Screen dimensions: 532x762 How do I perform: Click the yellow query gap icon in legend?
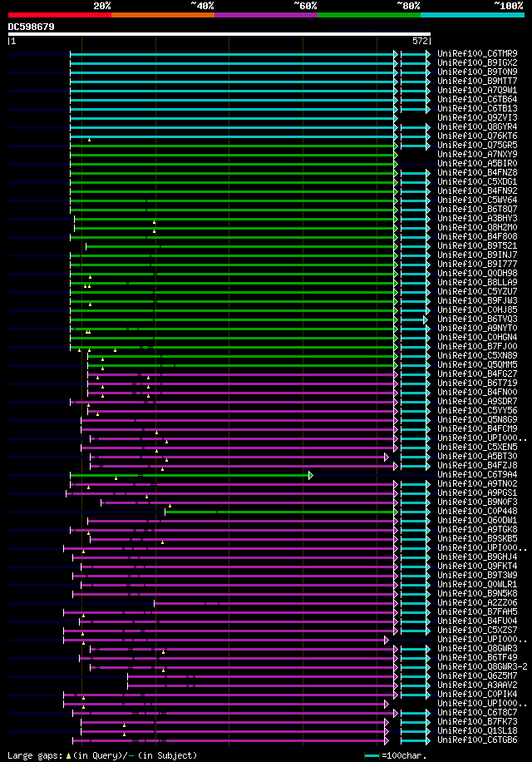(x=68, y=756)
